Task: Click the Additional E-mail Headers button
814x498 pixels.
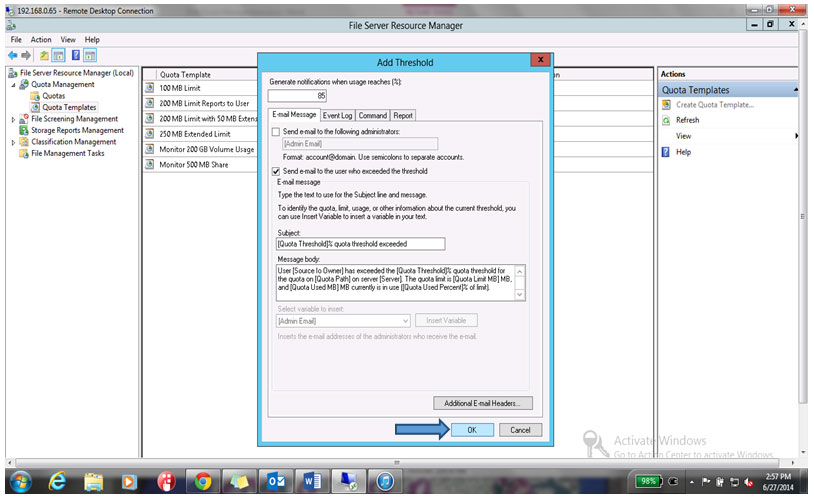Action: 483,403
